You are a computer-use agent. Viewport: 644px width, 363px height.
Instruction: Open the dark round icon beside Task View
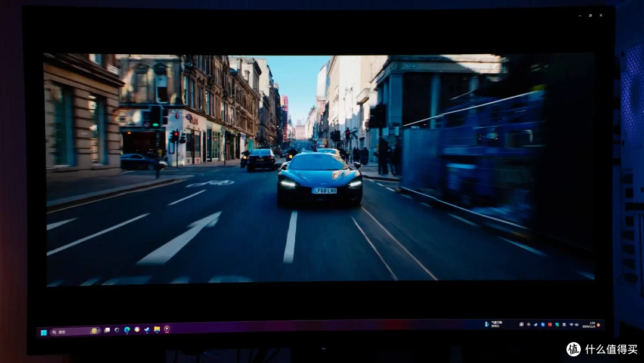click(x=117, y=330)
